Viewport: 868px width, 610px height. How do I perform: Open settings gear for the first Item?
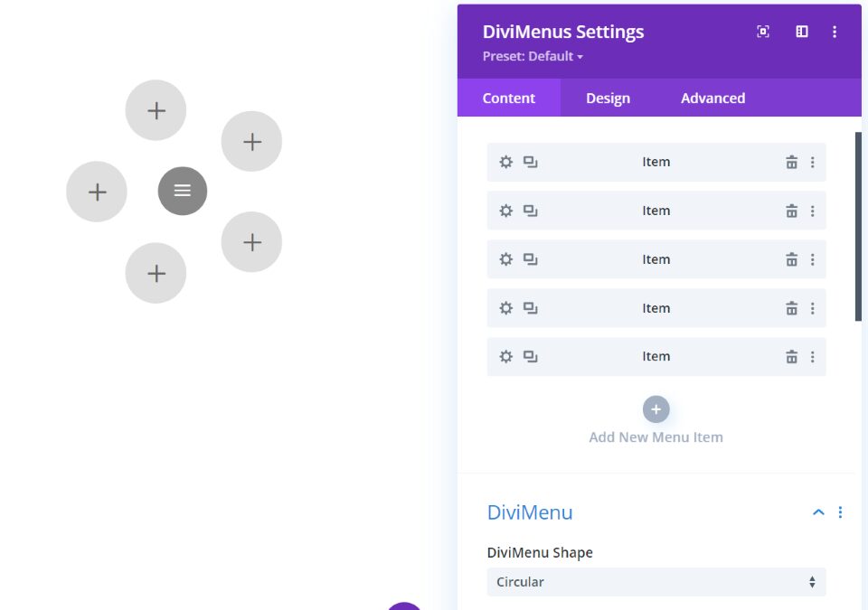pos(505,162)
